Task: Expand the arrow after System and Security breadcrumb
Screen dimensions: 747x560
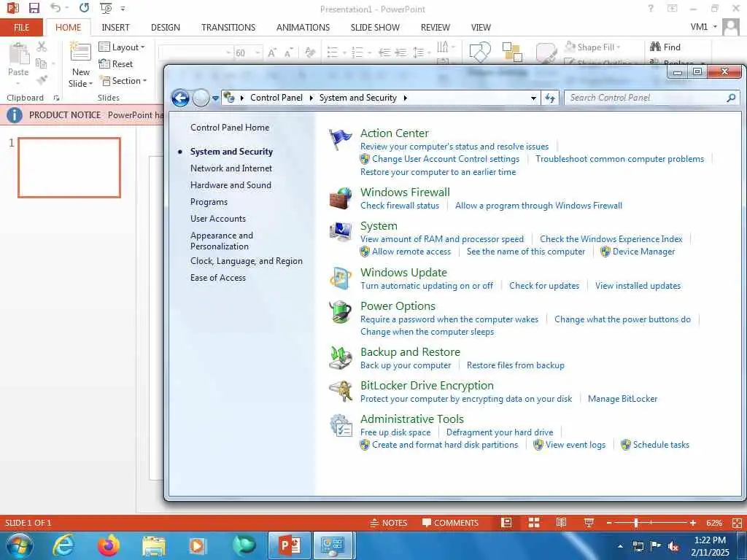Action: click(406, 98)
